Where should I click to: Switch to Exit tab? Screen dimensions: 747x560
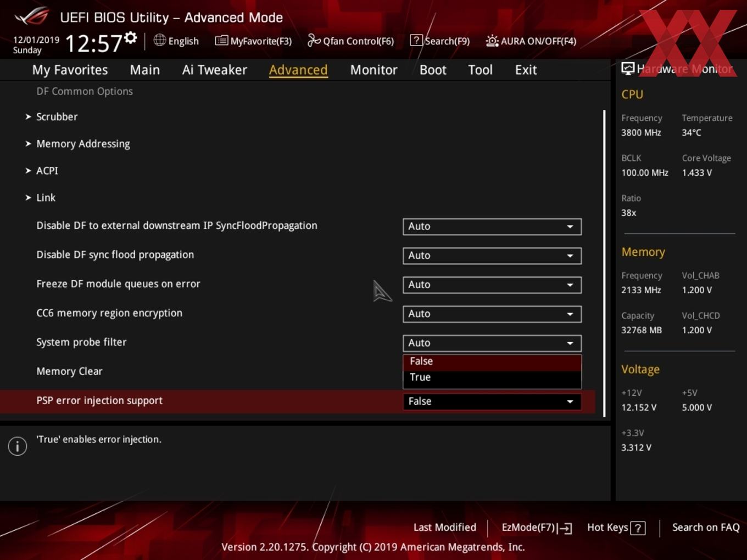526,70
